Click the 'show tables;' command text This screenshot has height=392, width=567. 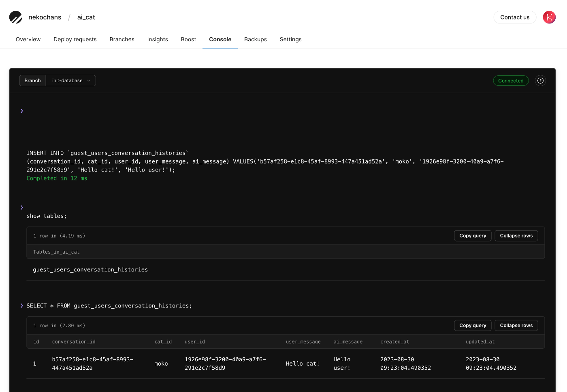[47, 216]
